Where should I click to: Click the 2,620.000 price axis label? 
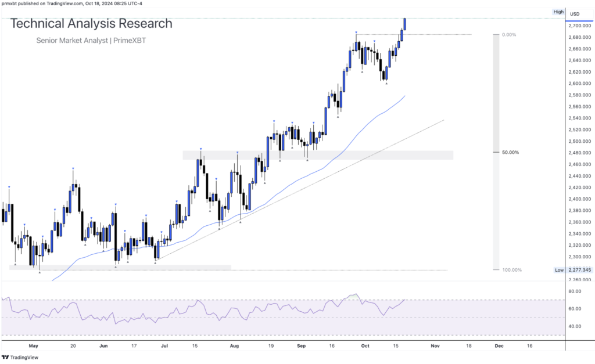tap(579, 72)
